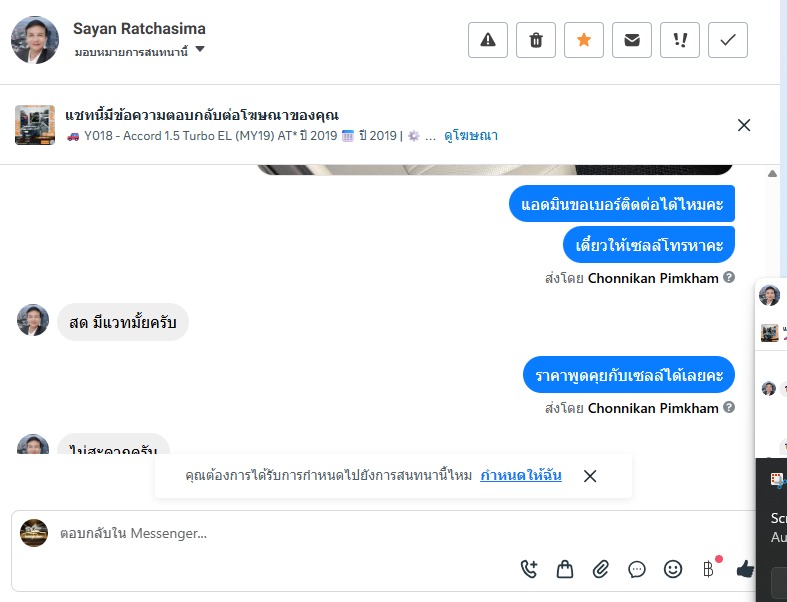
Task: Open the shopping bag products icon
Action: point(565,569)
